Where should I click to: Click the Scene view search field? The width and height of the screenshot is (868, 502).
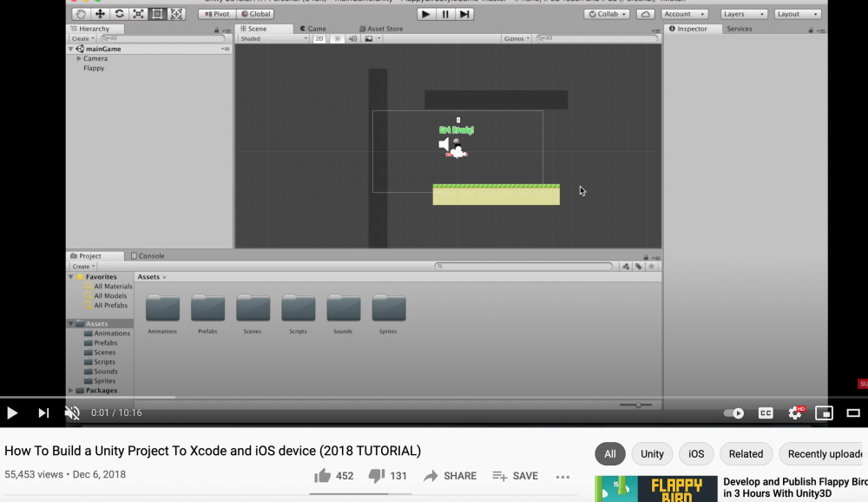pyautogui.click(x=597, y=38)
